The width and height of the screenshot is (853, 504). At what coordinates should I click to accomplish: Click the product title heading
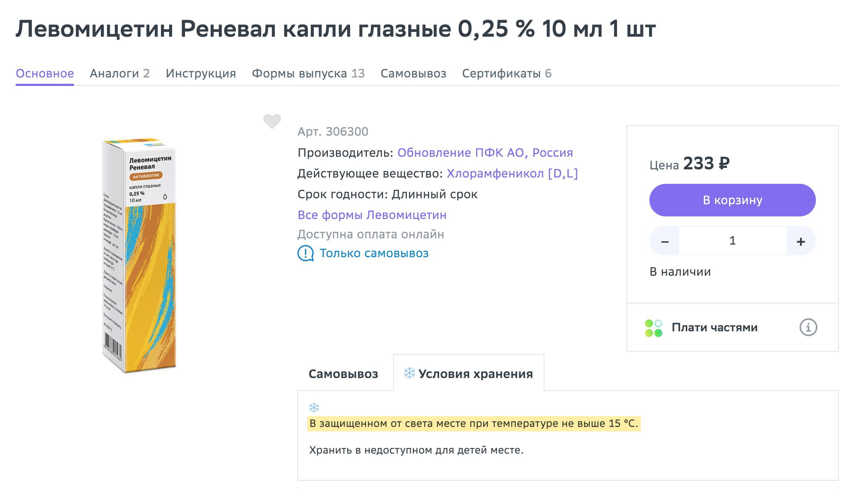click(336, 29)
